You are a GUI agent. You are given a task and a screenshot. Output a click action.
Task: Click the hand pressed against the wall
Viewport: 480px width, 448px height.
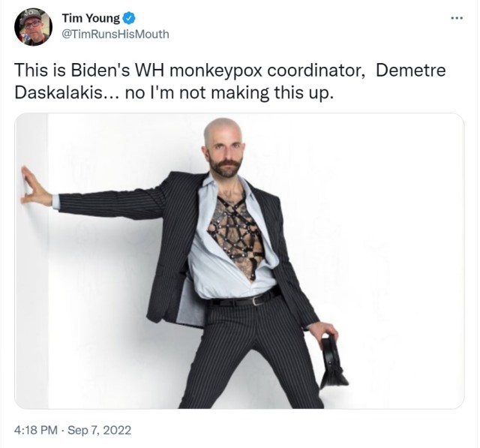[35, 188]
